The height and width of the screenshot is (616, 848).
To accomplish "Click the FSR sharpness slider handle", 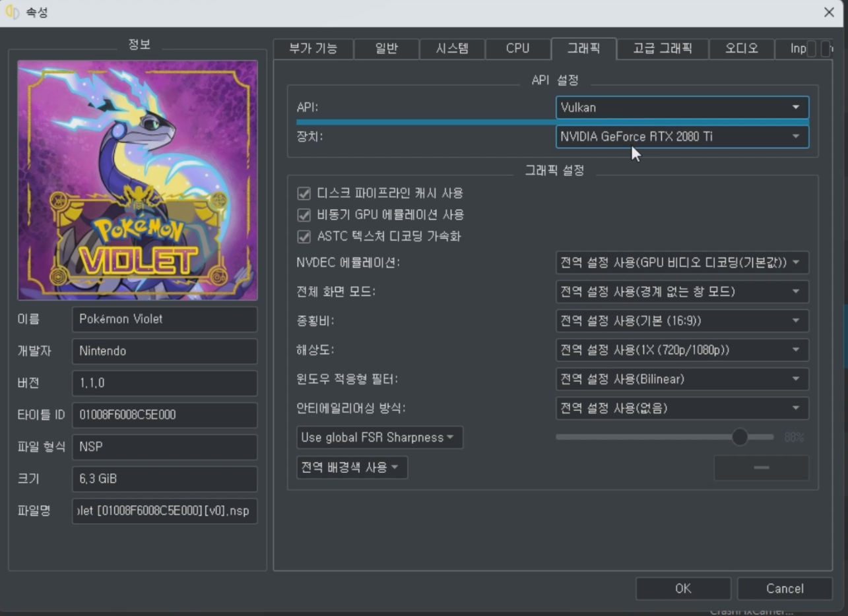I will coord(740,437).
